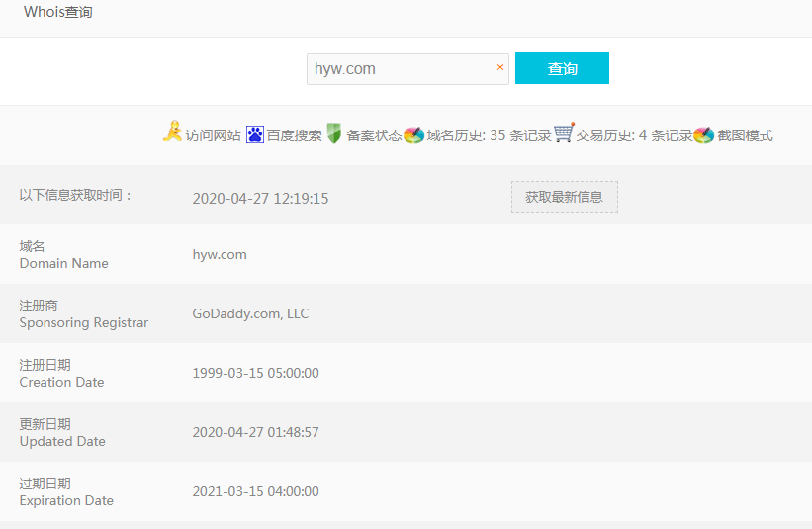The image size is (812, 529).
Task: Open the 备案状态 text link
Action: pyautogui.click(x=374, y=136)
